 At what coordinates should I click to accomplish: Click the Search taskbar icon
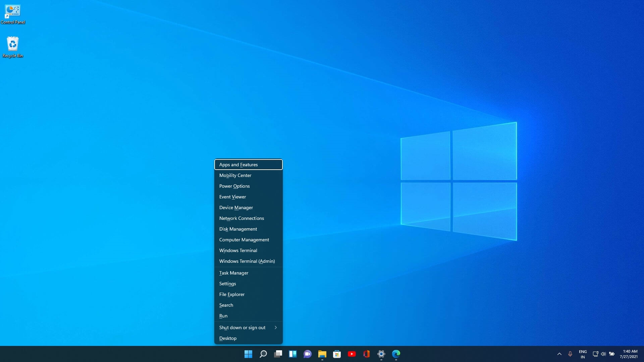pos(263,354)
